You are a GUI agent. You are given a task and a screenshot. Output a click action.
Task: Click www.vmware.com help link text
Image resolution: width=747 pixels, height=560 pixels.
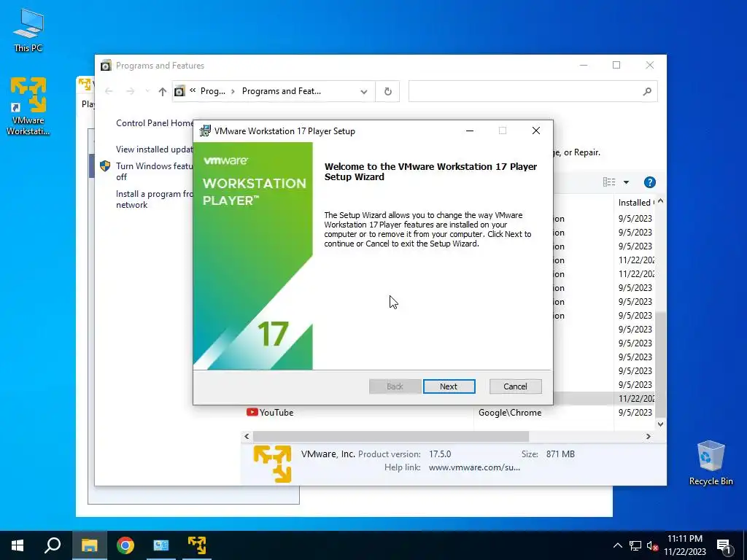[x=474, y=467]
